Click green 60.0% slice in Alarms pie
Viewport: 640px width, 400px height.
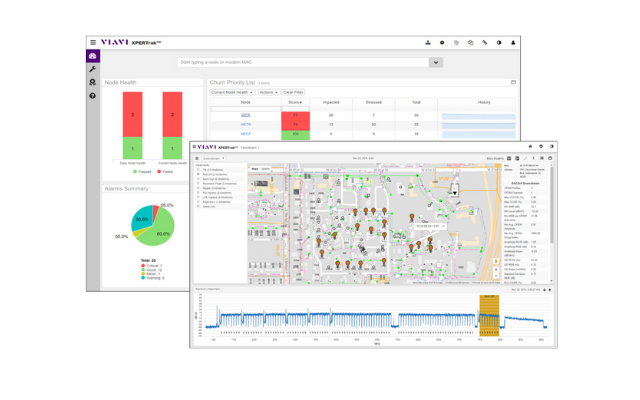[x=160, y=231]
